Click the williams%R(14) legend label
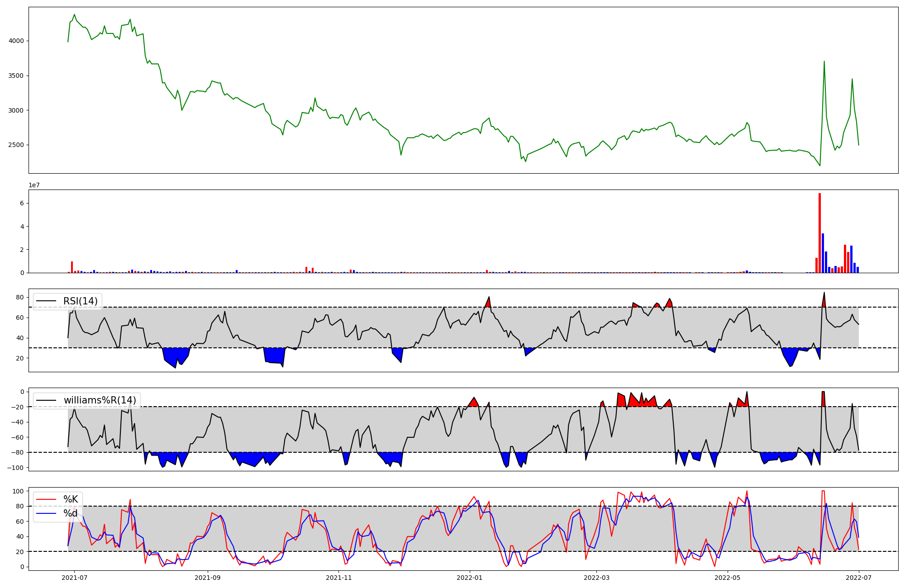 click(100, 400)
